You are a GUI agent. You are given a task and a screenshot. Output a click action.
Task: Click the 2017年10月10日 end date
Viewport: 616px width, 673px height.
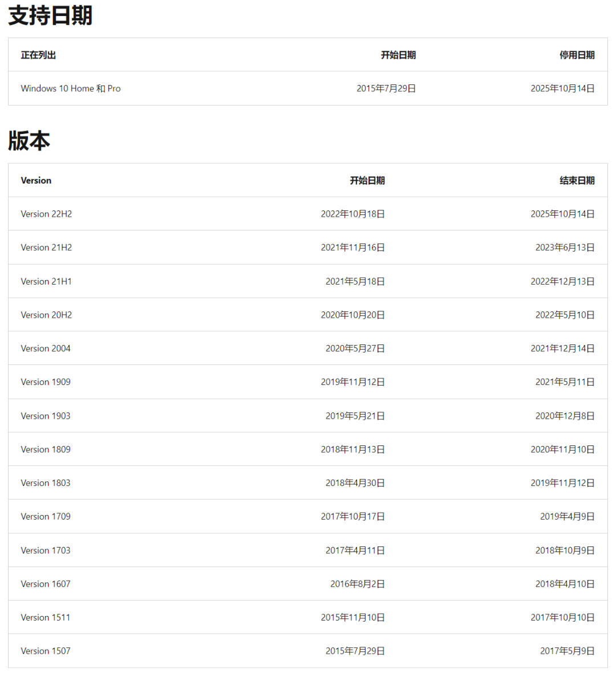tap(562, 617)
